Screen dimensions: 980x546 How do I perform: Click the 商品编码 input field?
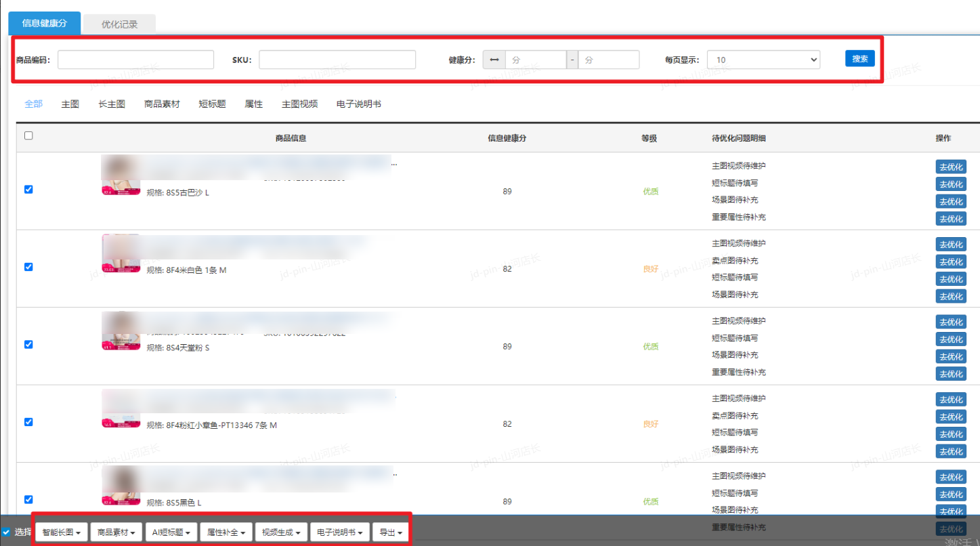[135, 60]
